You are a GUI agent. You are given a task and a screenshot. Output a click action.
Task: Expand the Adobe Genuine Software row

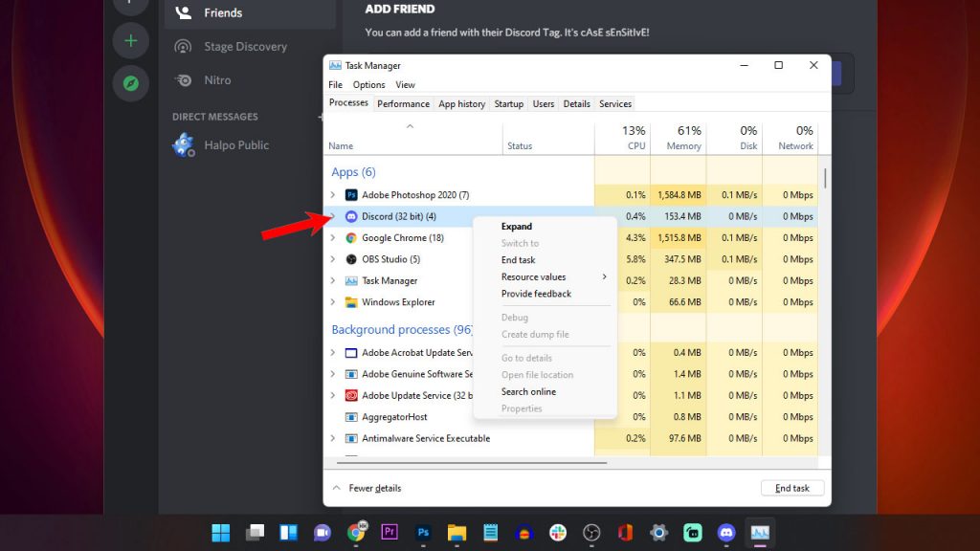pyautogui.click(x=333, y=374)
